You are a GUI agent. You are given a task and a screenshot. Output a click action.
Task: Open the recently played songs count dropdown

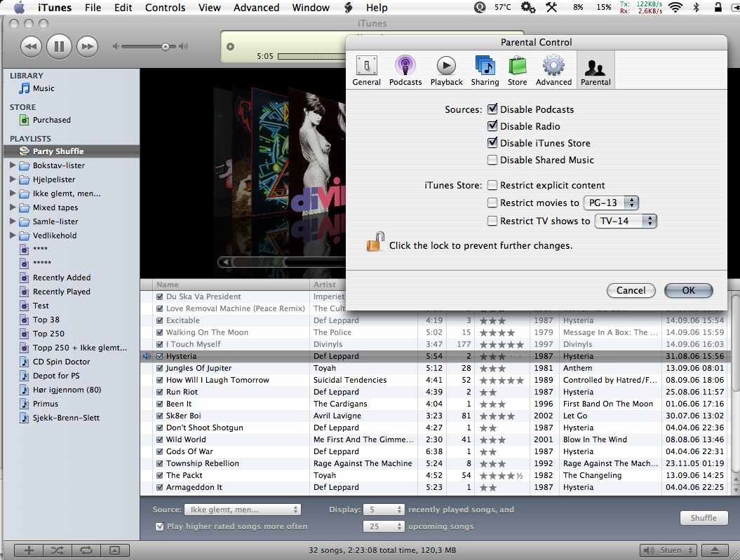[384, 510]
